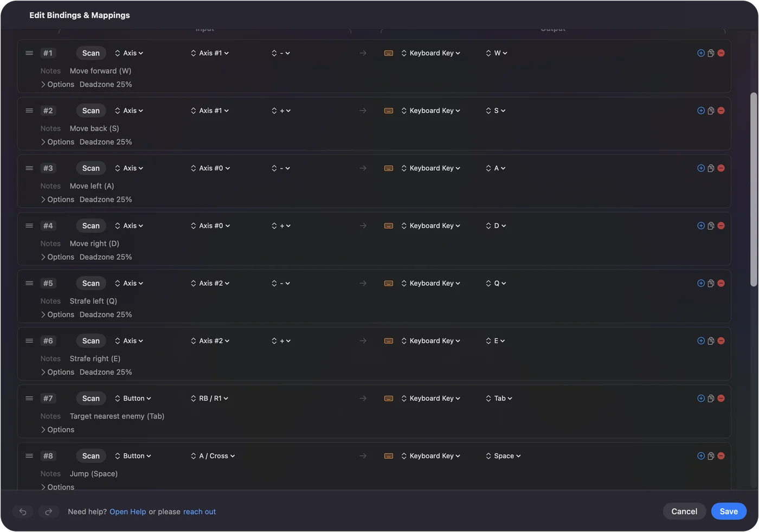This screenshot has width=759, height=532.
Task: Add a new binding after #3 with the plus icon
Action: click(x=701, y=168)
